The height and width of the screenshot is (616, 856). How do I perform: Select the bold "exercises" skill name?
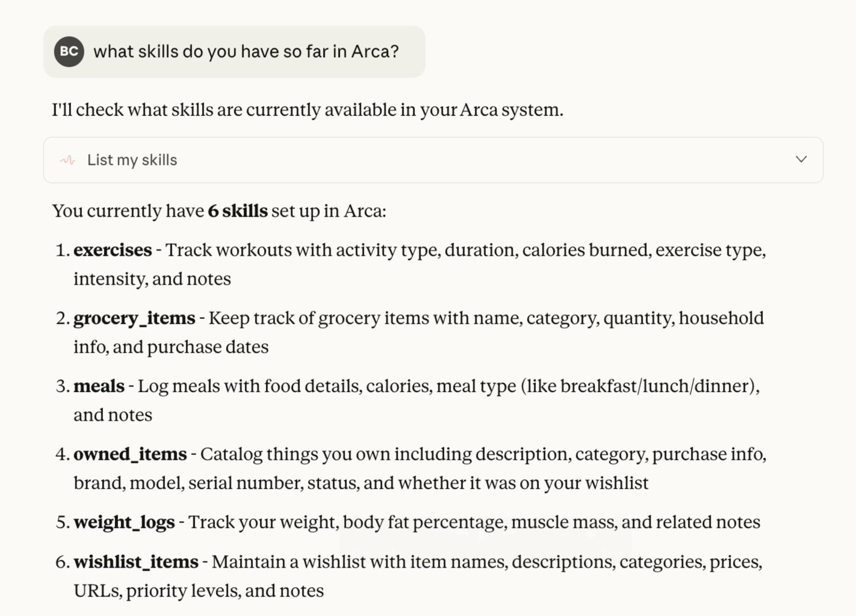pos(113,250)
